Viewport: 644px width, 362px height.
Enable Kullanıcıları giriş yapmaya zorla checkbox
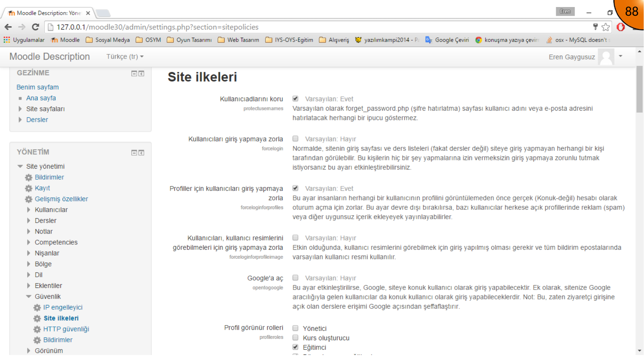[295, 138]
